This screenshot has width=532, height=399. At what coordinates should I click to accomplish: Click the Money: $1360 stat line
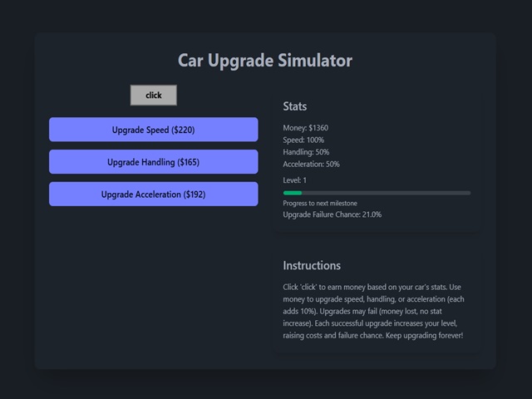pyautogui.click(x=306, y=128)
